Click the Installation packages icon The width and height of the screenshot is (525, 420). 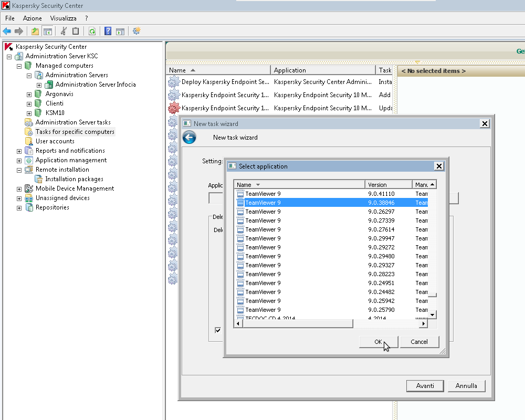pyautogui.click(x=39, y=179)
